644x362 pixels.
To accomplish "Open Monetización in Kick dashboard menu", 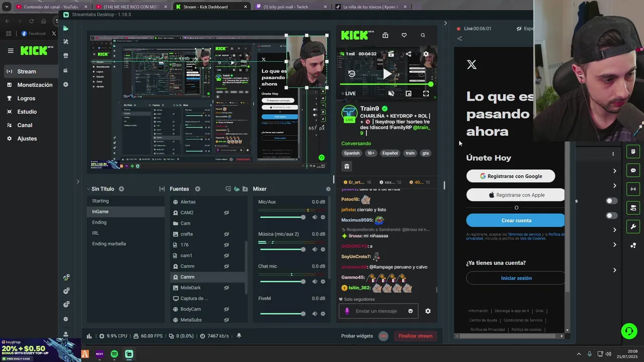I will click(35, 85).
